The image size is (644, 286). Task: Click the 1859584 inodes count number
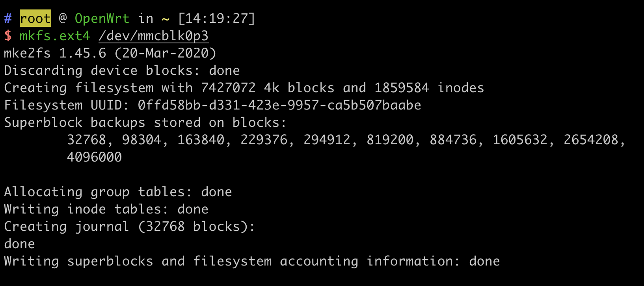[402, 88]
